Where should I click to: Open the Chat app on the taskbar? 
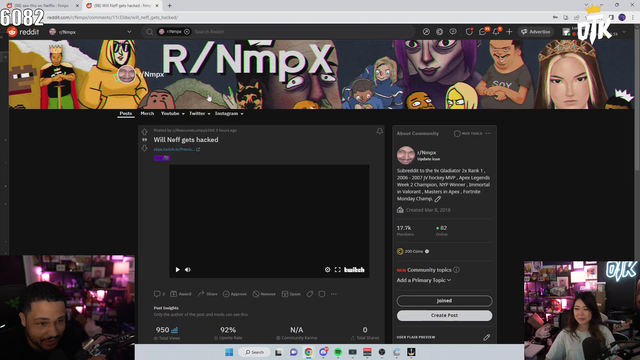click(x=293, y=352)
